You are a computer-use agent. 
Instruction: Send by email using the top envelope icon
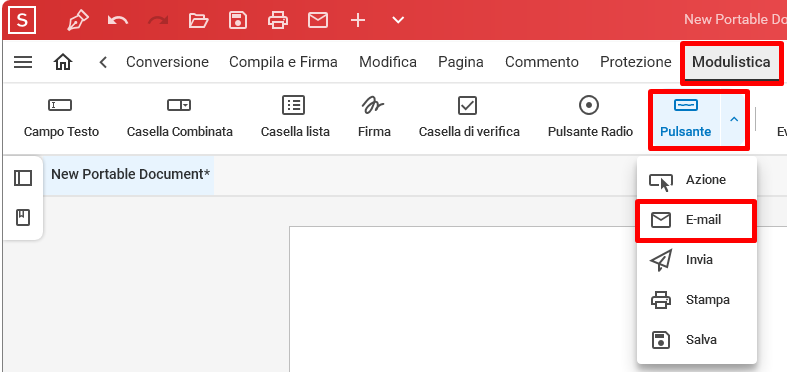[318, 21]
